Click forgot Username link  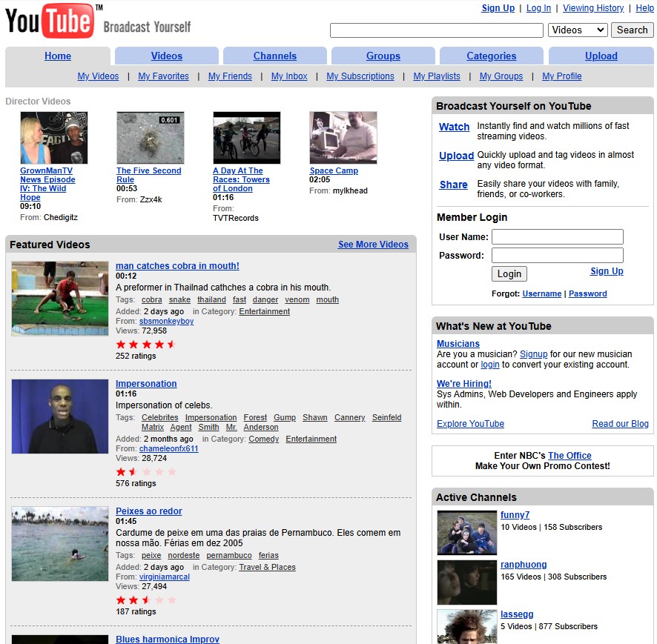coord(541,293)
